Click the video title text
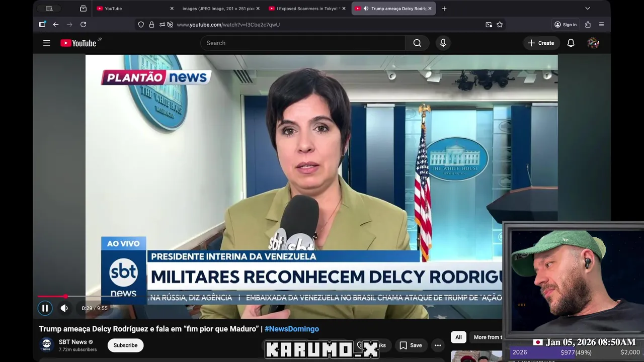Screen dimensions: 644x362 click(x=149, y=329)
